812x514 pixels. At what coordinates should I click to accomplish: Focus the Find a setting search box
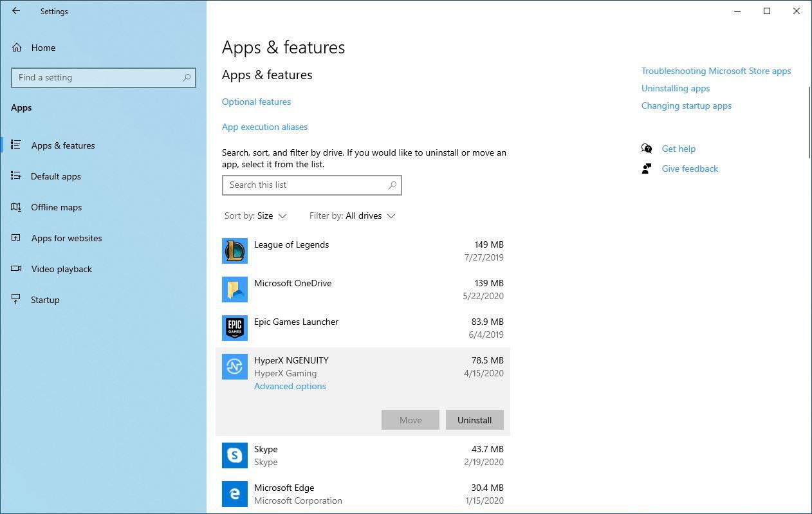(104, 77)
